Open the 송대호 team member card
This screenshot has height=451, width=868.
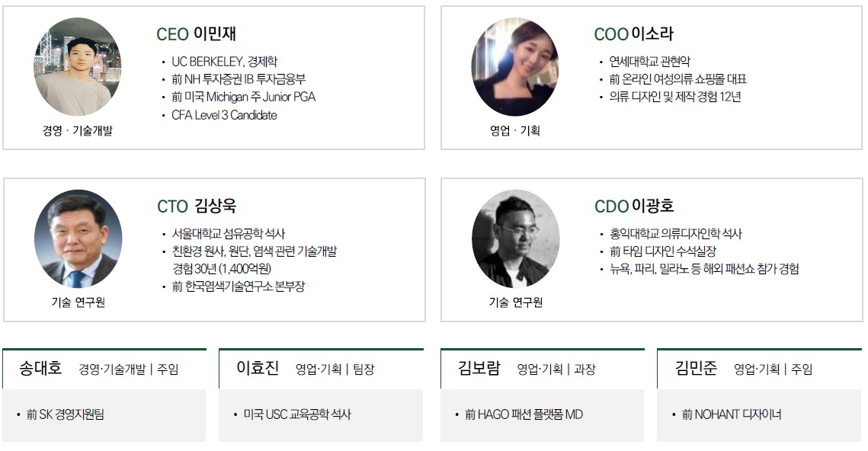click(x=104, y=395)
